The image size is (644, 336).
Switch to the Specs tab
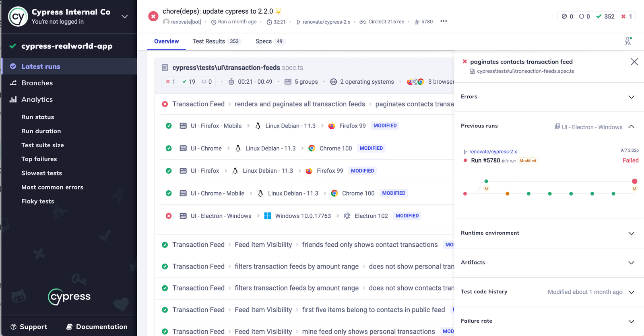coord(270,41)
